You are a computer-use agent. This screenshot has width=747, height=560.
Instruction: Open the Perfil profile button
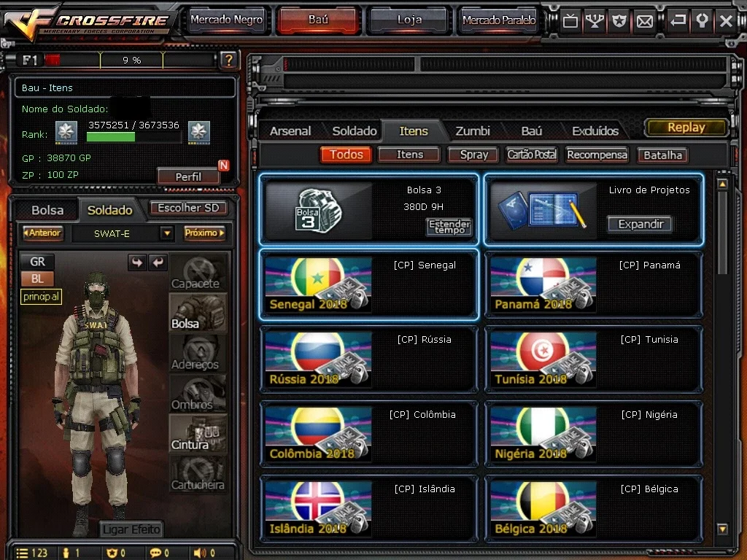[x=189, y=176]
